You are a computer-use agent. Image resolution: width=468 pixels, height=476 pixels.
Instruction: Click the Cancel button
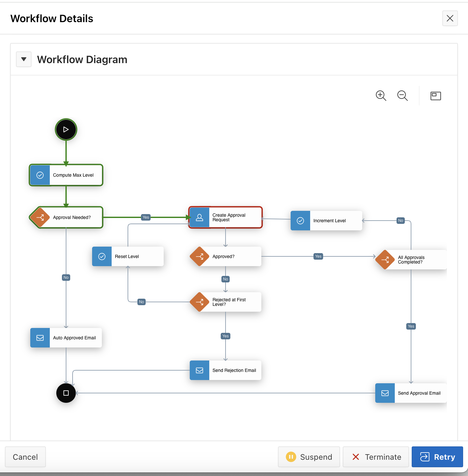(x=25, y=457)
